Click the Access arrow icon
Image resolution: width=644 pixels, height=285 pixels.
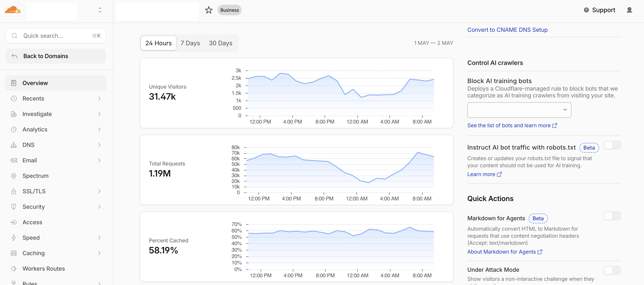(x=14, y=222)
